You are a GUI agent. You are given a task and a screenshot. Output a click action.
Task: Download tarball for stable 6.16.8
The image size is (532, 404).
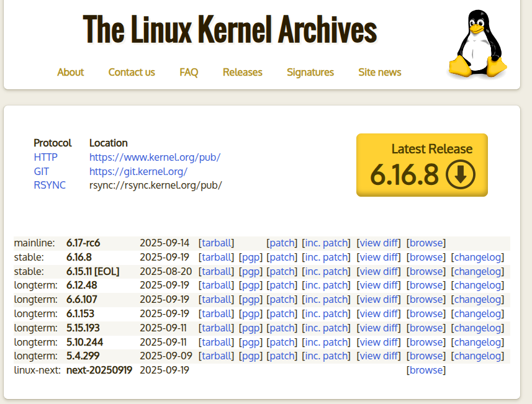(216, 257)
